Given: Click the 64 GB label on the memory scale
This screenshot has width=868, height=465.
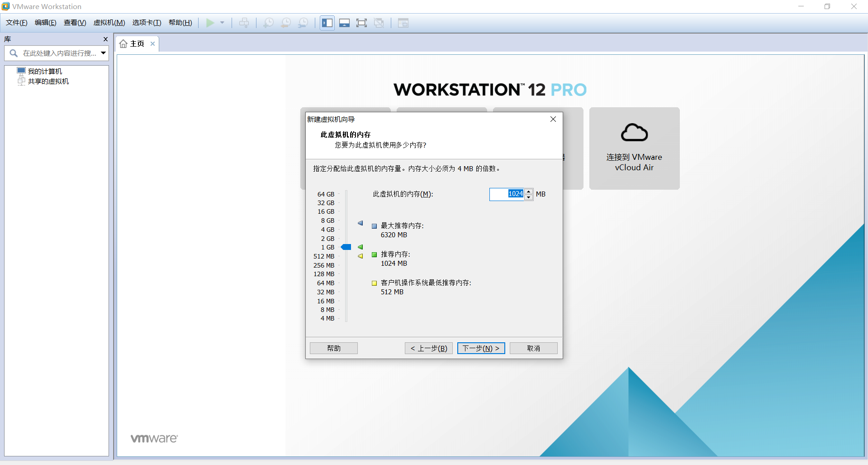Looking at the screenshot, I should 326,194.
